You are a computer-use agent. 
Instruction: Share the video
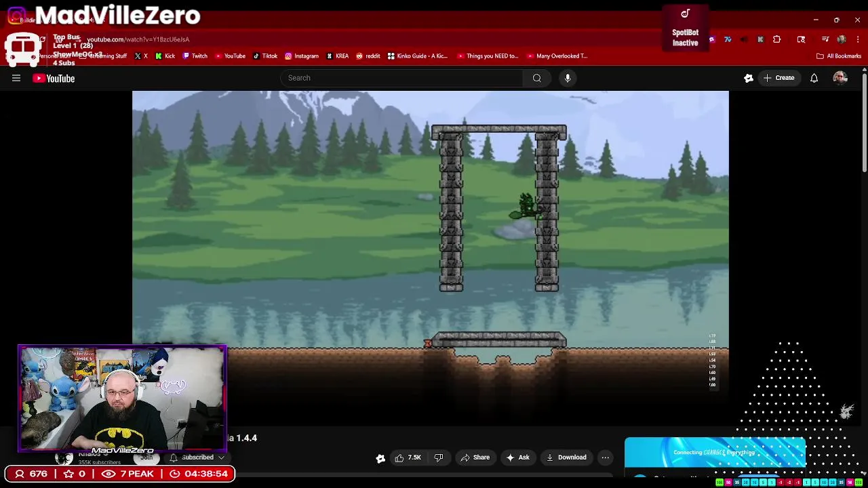(x=475, y=457)
